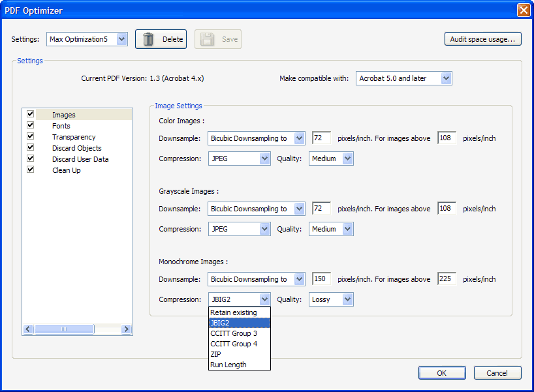Select ZIP compression option

[215, 354]
